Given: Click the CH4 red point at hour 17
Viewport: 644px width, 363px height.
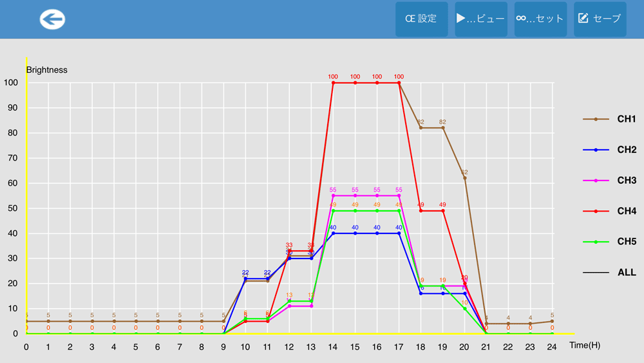Looking at the screenshot, I should coord(399,83).
